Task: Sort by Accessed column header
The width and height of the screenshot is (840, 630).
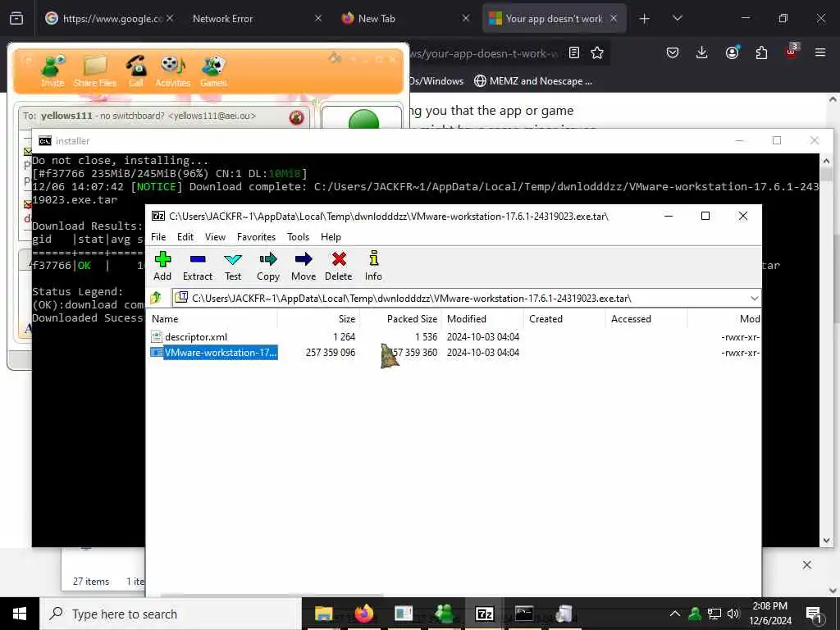Action: point(646,319)
